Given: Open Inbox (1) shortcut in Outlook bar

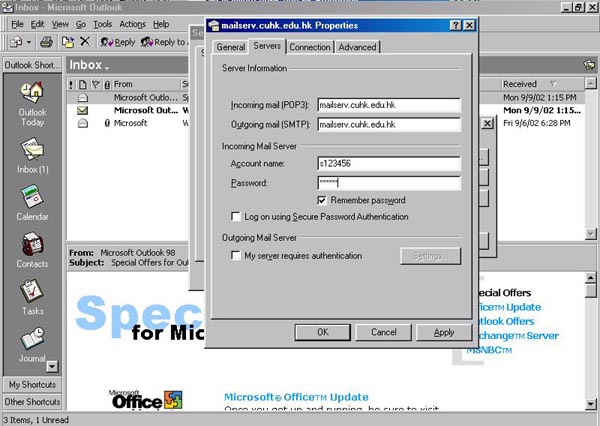Looking at the screenshot, I should tap(33, 156).
